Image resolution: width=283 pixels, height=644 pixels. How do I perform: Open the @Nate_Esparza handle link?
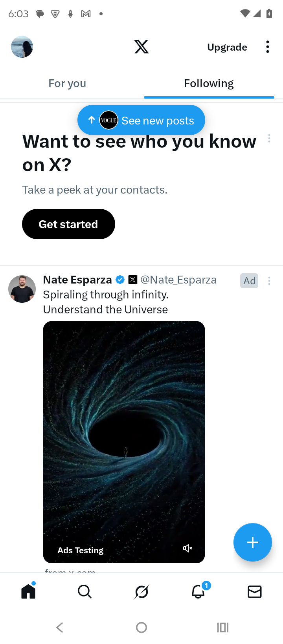tap(178, 280)
